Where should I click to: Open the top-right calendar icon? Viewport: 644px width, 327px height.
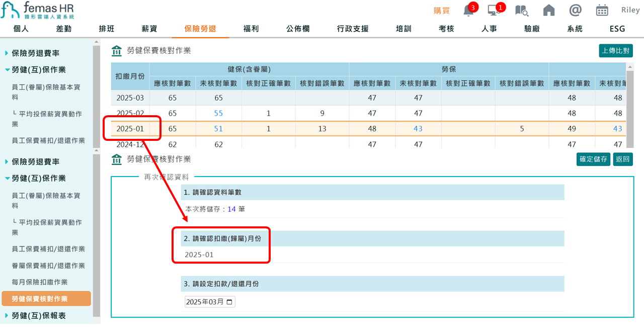click(x=602, y=10)
